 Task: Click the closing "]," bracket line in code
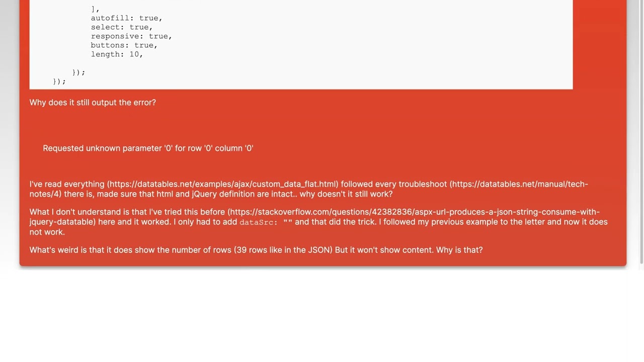pyautogui.click(x=95, y=9)
